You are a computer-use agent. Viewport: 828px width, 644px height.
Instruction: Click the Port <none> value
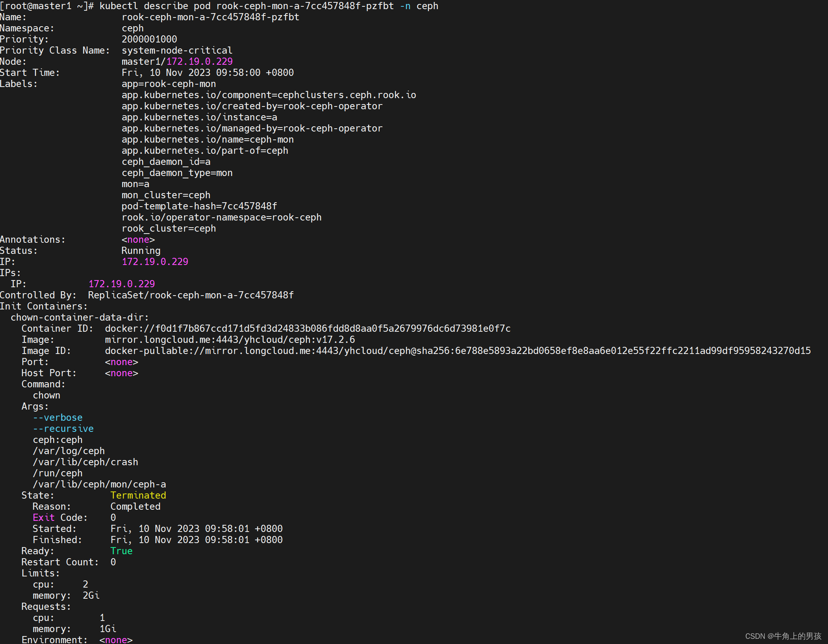point(122,362)
